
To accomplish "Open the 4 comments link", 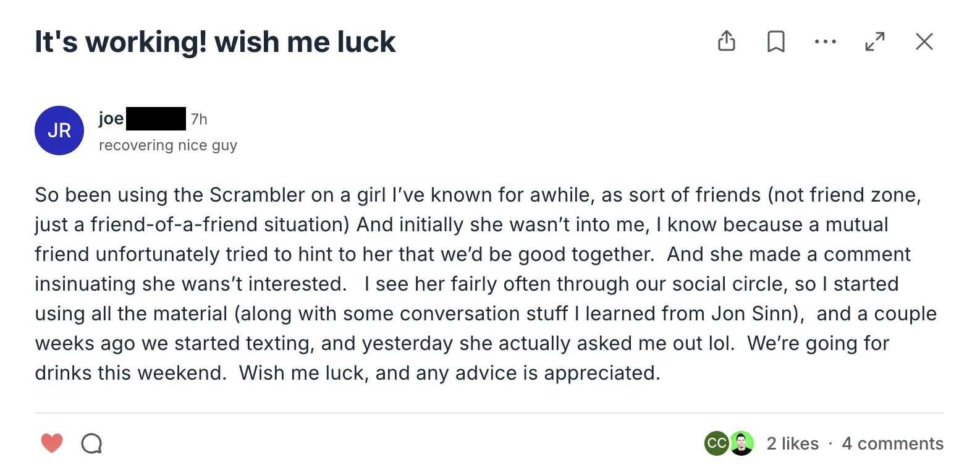I will pyautogui.click(x=893, y=443).
